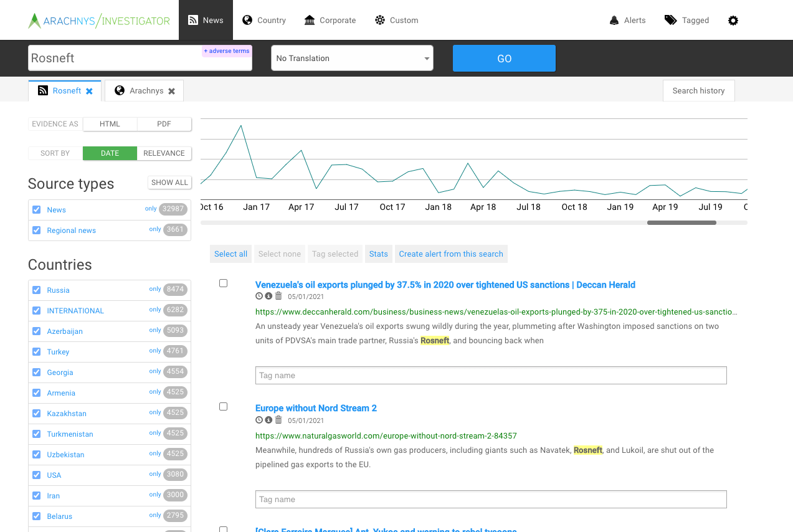
Task: Click the trash icon under the Venezuela article
Action: click(x=278, y=297)
